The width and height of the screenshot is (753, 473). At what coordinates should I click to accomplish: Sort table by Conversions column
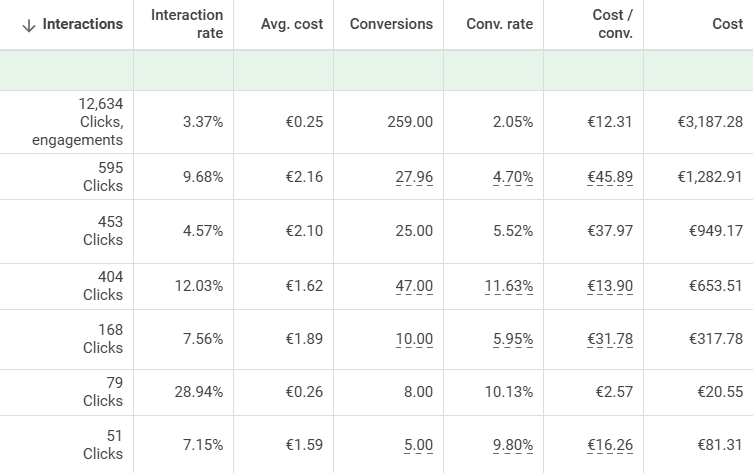(391, 24)
